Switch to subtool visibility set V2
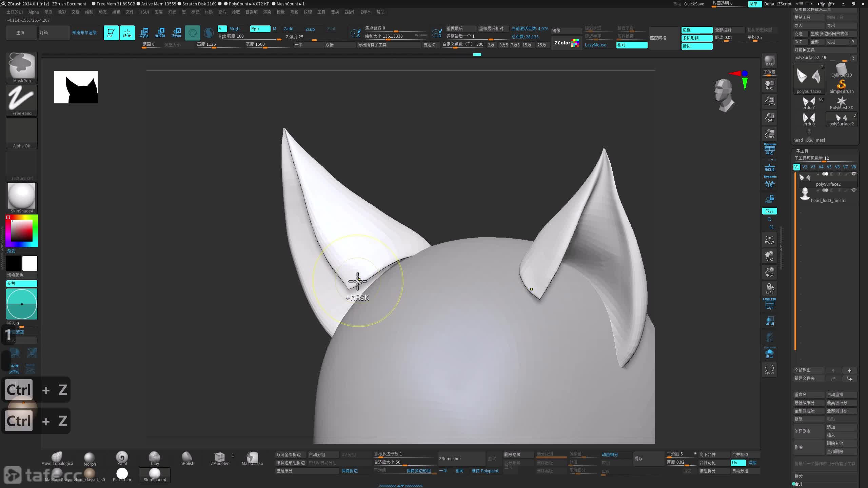The width and height of the screenshot is (868, 488). 805,167
